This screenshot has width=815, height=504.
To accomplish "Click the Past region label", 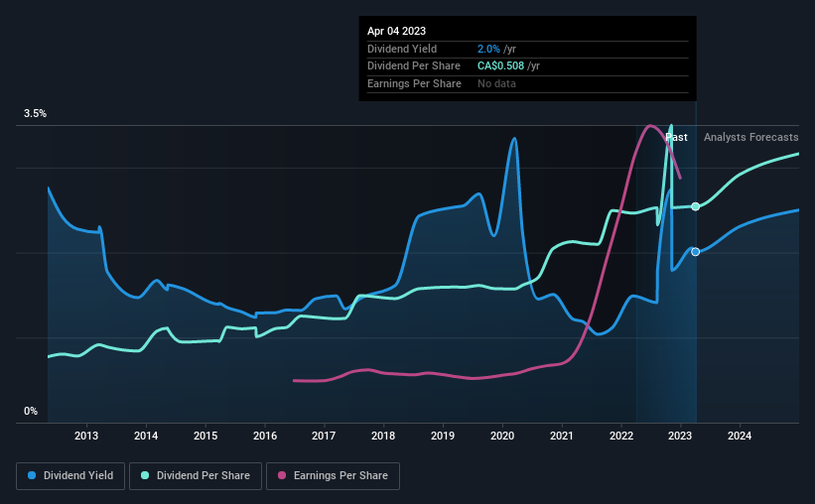I will pos(676,137).
